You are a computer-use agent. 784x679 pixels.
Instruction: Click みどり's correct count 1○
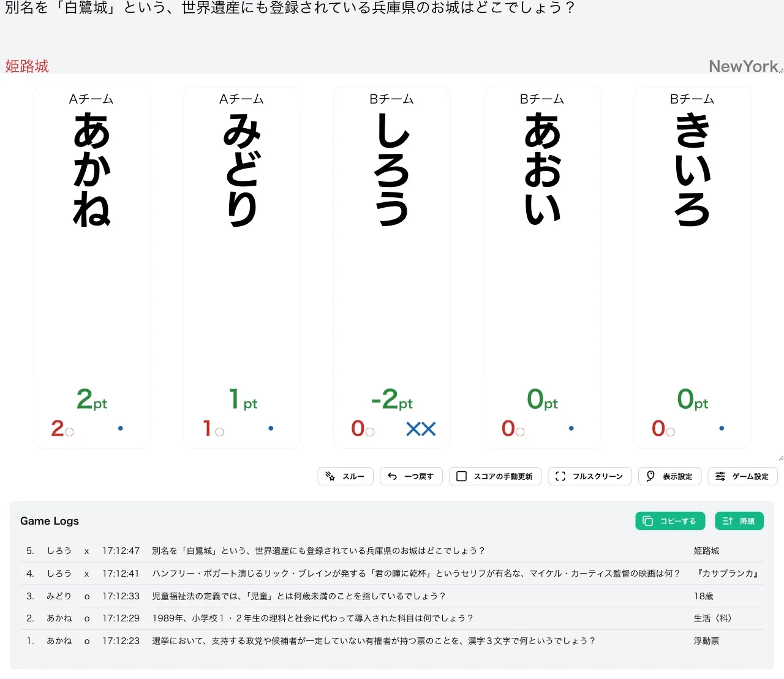pyautogui.click(x=213, y=428)
